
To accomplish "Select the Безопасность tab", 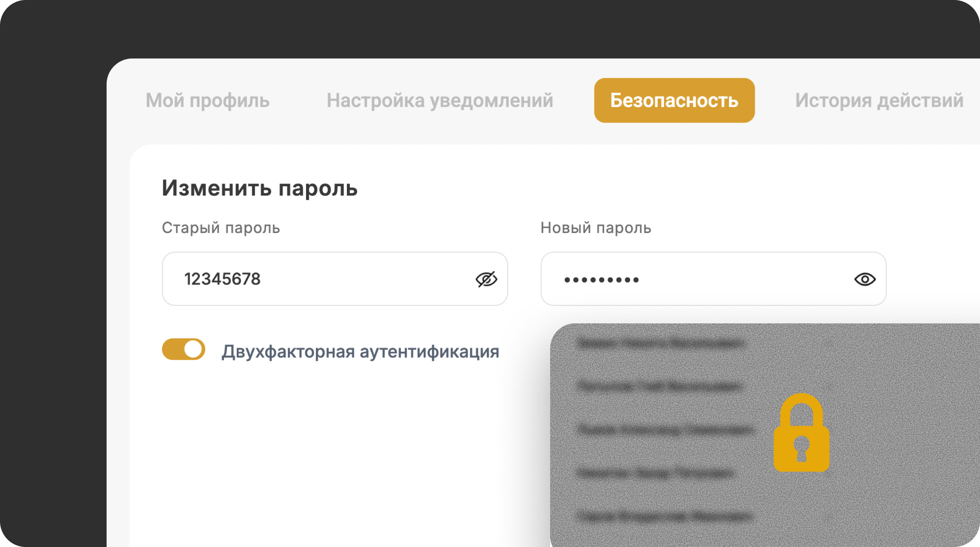I will [674, 100].
